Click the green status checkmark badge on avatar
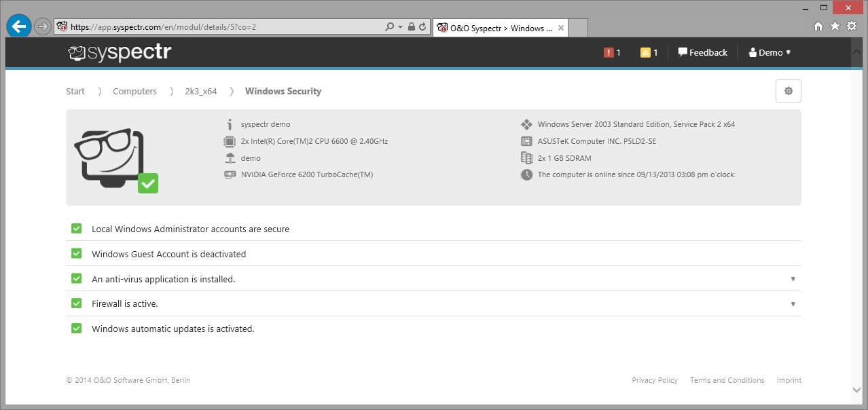868x410 pixels. tap(148, 183)
